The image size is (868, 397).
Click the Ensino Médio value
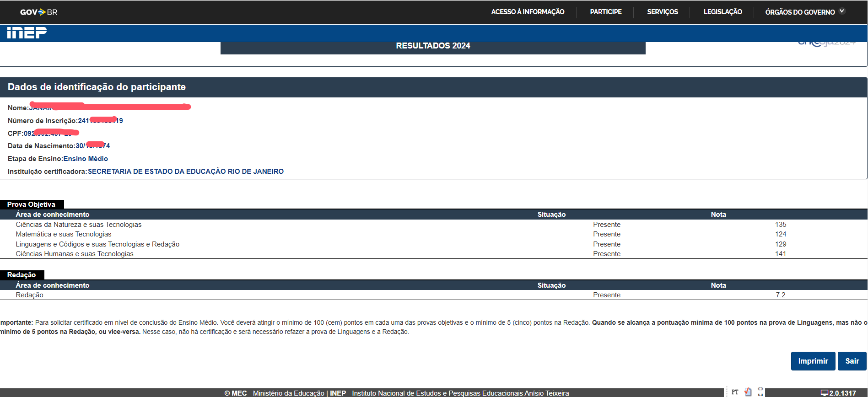tap(86, 159)
